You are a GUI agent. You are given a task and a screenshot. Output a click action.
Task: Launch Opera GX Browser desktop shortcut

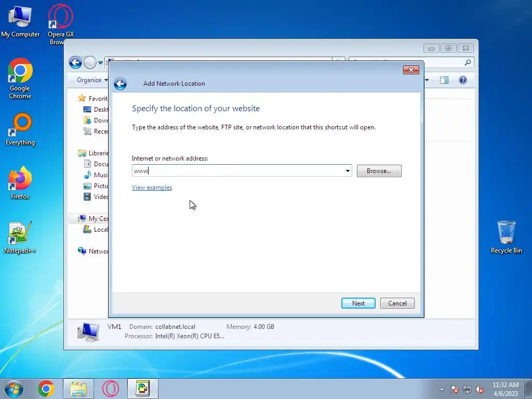coord(61,24)
